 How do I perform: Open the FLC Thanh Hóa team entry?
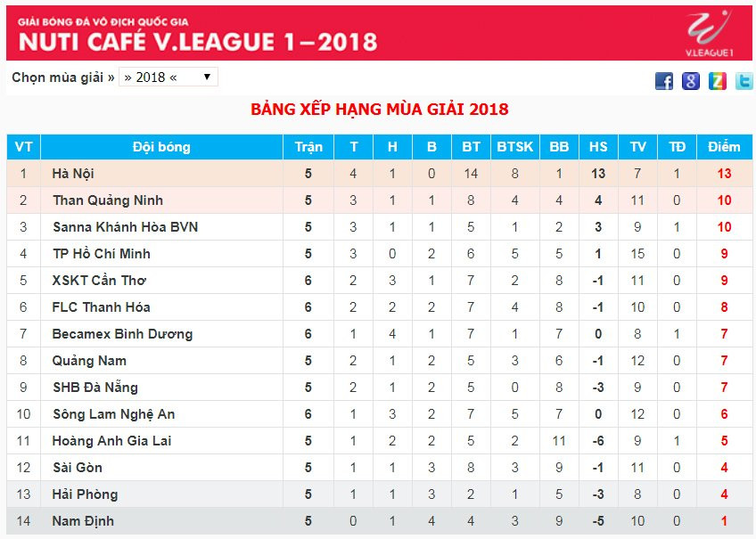(x=101, y=307)
